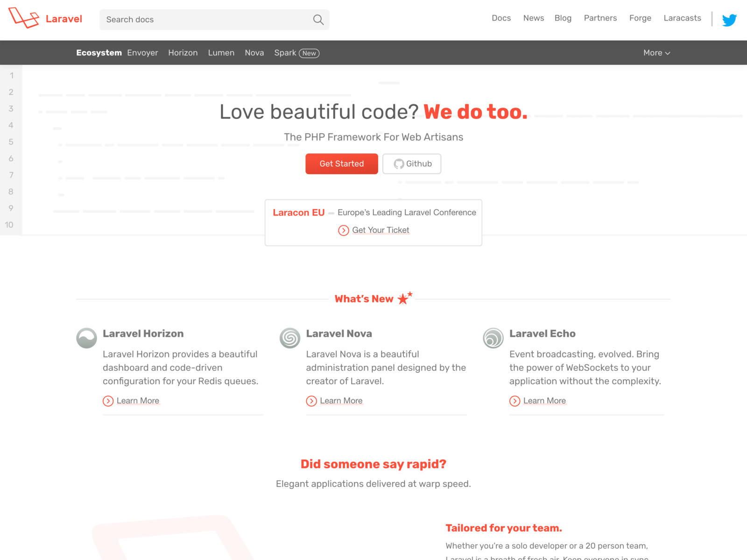Select Envoyer in the Ecosystem bar
747x560 pixels.
pos(142,53)
